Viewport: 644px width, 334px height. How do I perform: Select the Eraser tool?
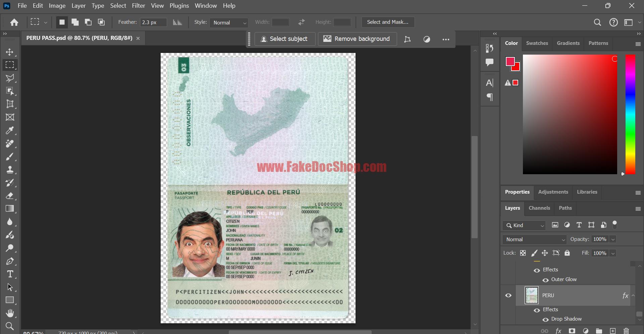pyautogui.click(x=10, y=196)
